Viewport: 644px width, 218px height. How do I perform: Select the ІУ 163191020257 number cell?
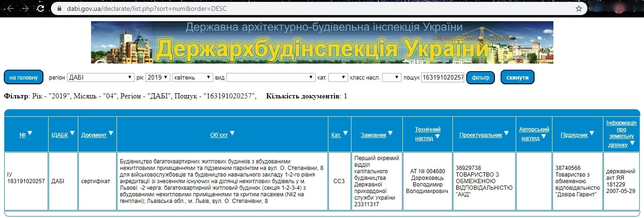[26, 181]
